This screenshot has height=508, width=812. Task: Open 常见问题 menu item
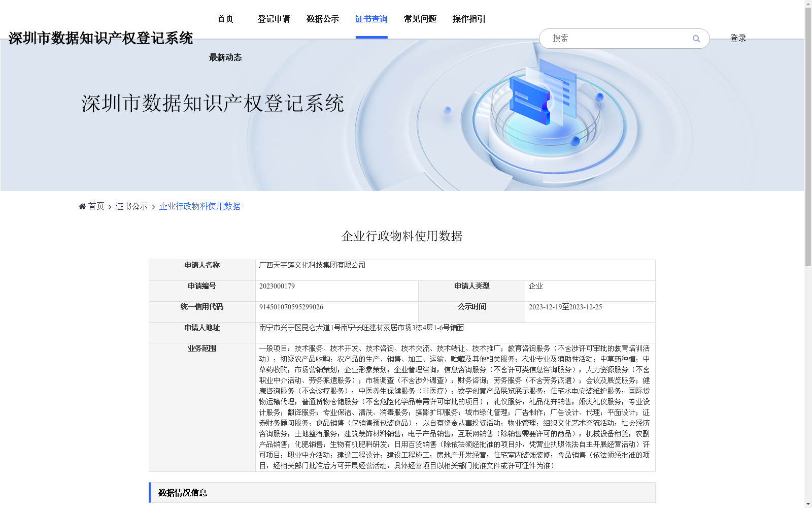[420, 19]
